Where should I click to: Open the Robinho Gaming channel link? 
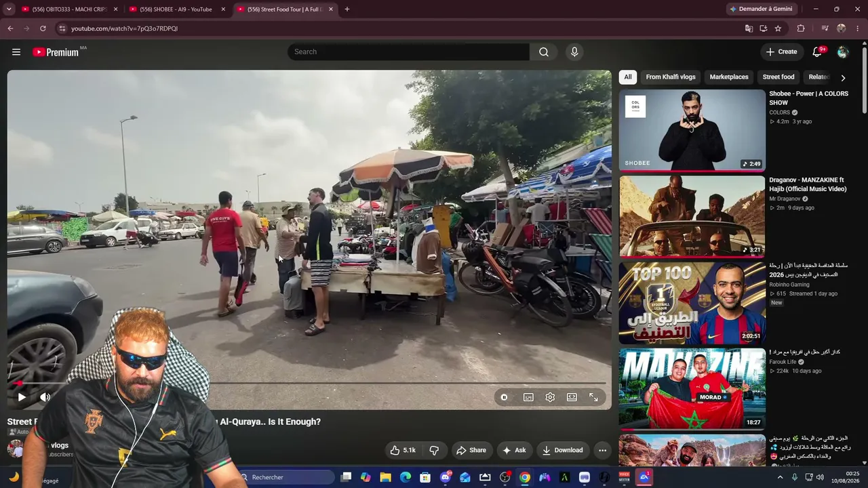point(789,285)
